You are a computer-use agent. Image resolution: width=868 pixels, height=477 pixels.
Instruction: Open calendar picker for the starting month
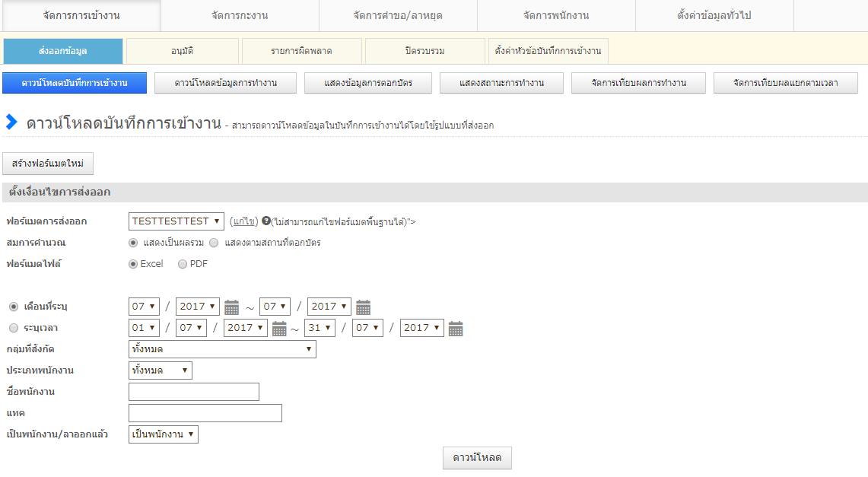click(x=231, y=307)
